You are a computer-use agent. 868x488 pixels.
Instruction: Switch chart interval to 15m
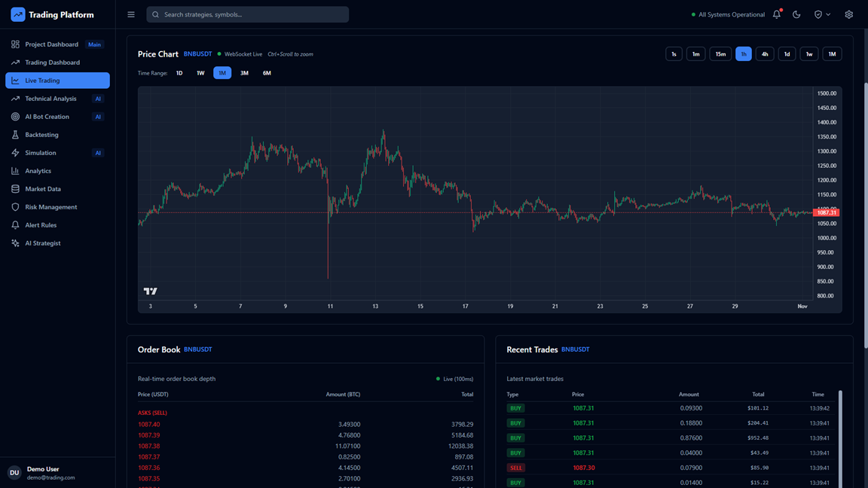point(720,54)
